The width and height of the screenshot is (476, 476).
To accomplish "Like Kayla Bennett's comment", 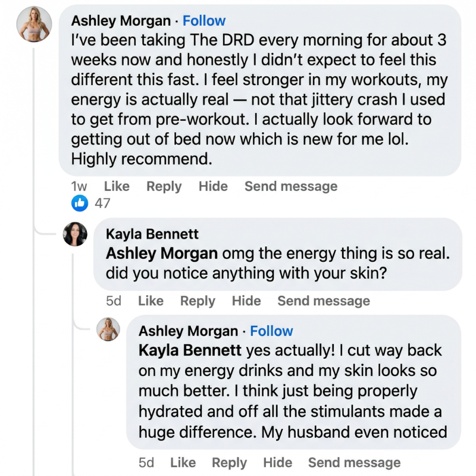I will (x=151, y=301).
